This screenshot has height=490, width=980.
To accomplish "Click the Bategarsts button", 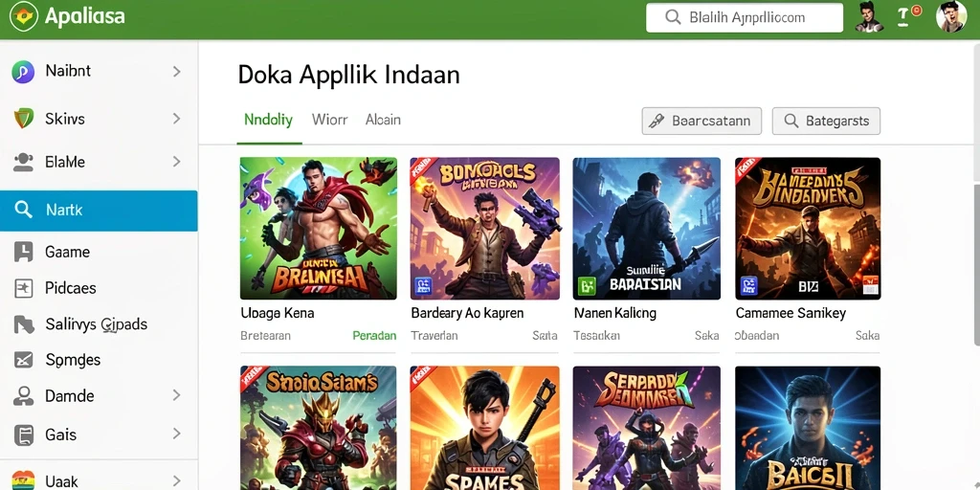I will pyautogui.click(x=826, y=122).
